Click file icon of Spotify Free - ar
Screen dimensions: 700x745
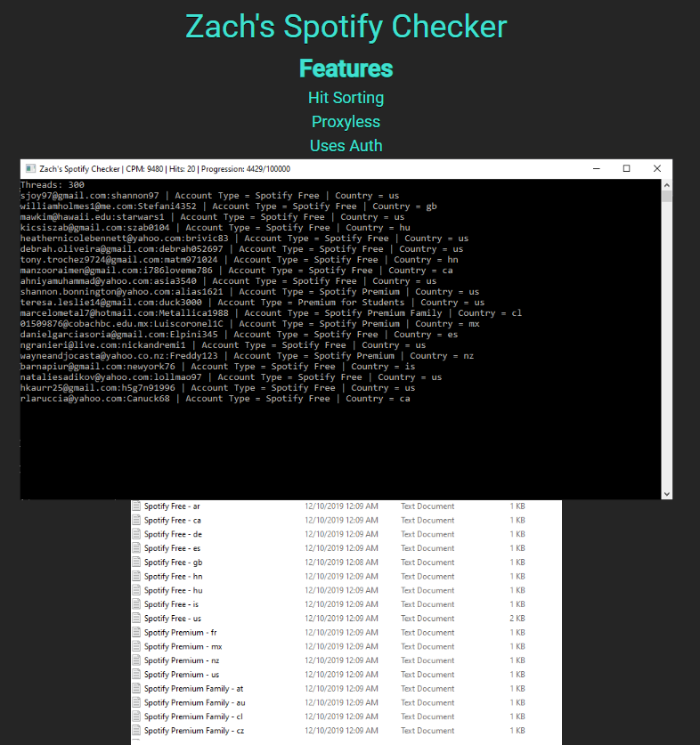[x=136, y=506]
